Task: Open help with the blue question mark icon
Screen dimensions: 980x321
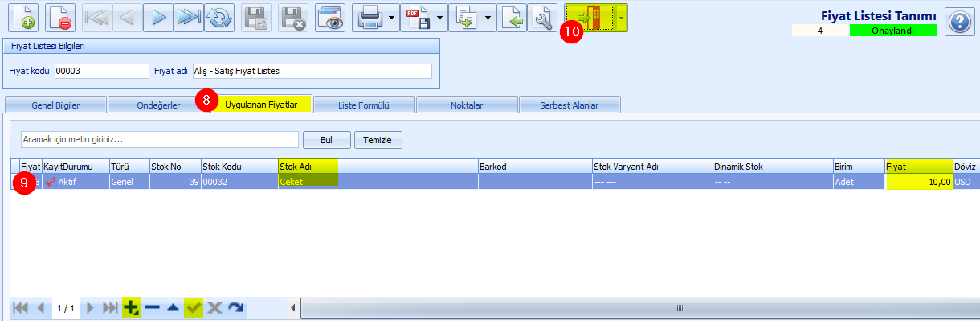Action: 959,22
